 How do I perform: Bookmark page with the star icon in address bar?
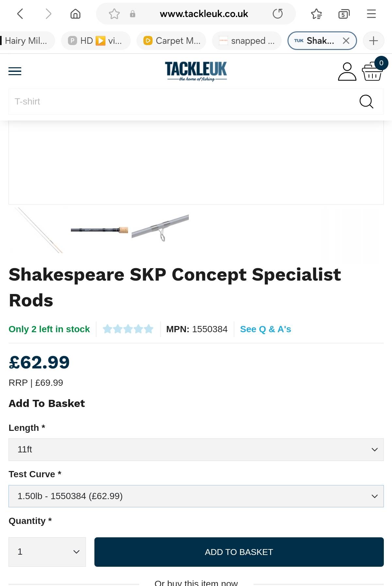click(114, 14)
